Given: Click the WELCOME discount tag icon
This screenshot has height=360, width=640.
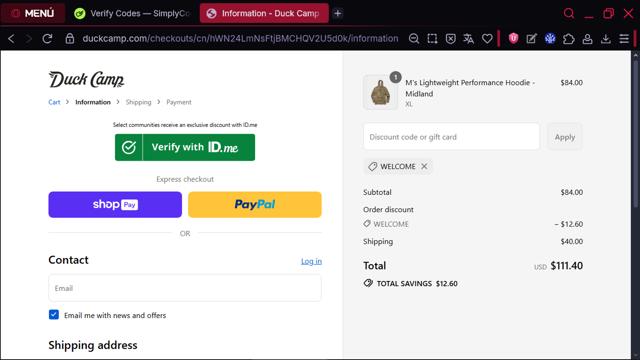Looking at the screenshot, I should click(372, 167).
